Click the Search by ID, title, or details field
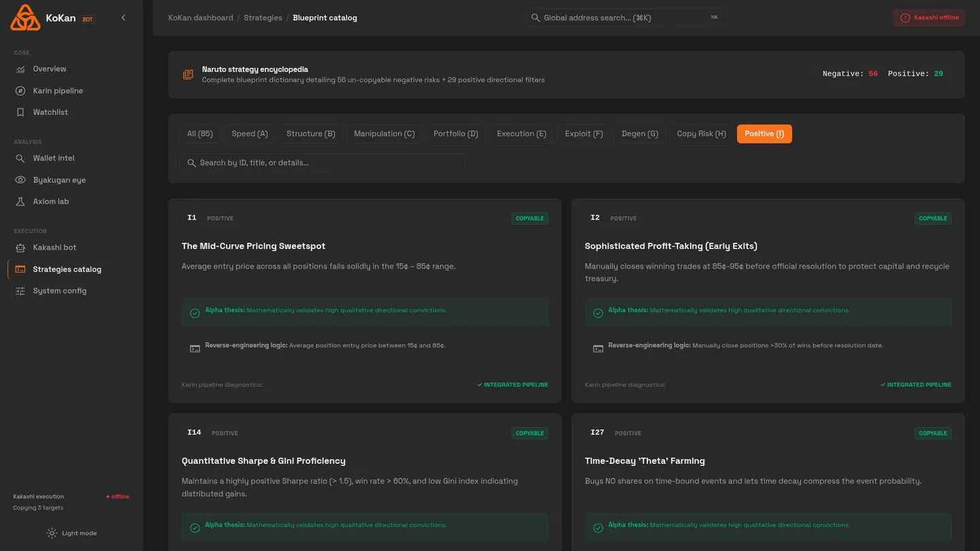980x551 pixels. pyautogui.click(x=322, y=163)
